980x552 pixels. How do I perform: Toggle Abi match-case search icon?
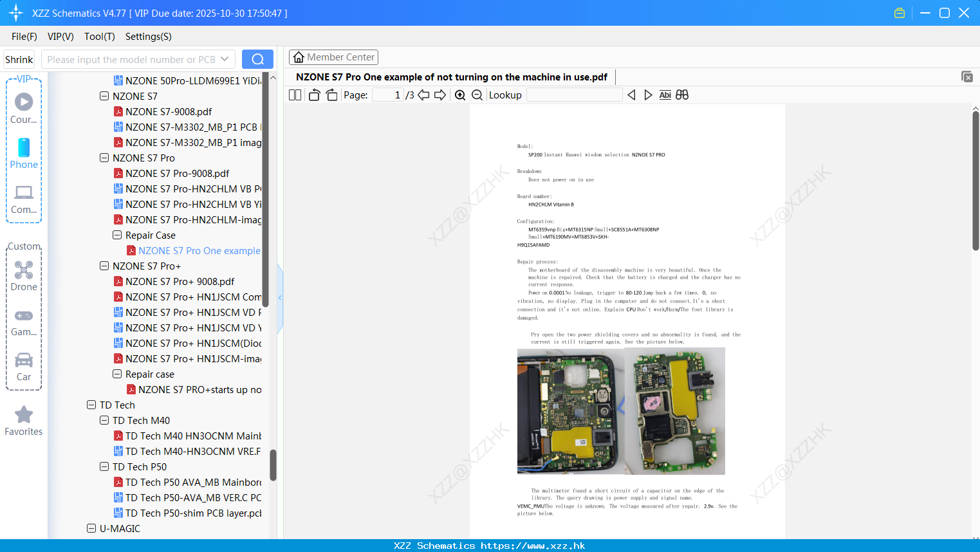pos(665,95)
